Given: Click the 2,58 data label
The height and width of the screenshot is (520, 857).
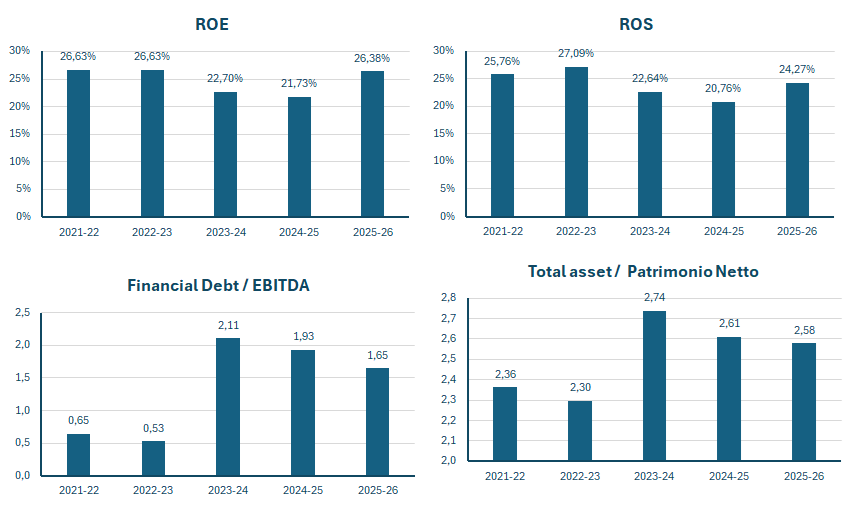Looking at the screenshot, I should [804, 330].
